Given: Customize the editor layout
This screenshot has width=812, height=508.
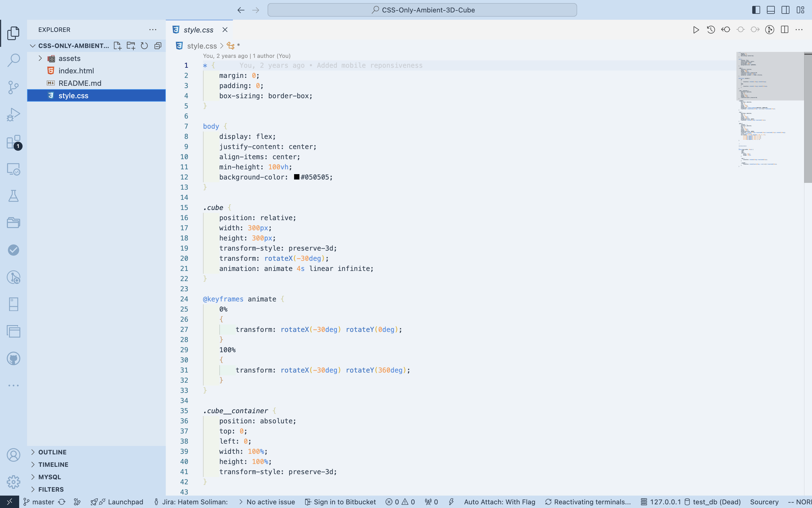Looking at the screenshot, I should tap(800, 10).
